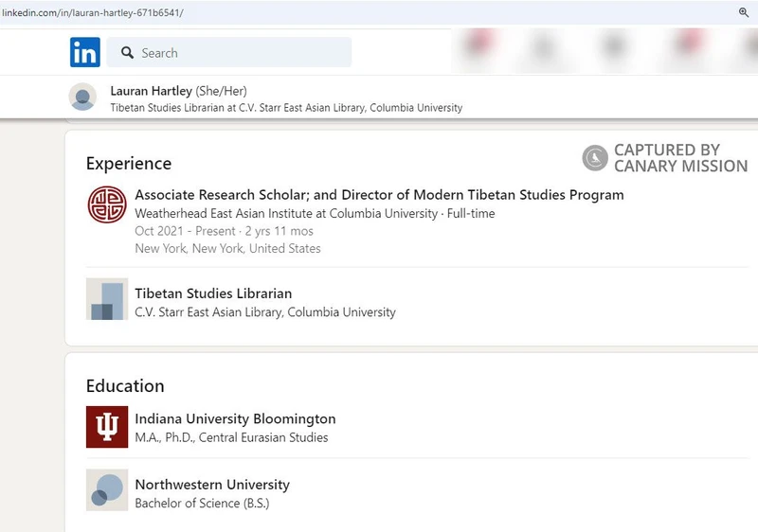Click the LinkedIn logo icon
Viewport: 758px width, 532px height.
pos(85,52)
